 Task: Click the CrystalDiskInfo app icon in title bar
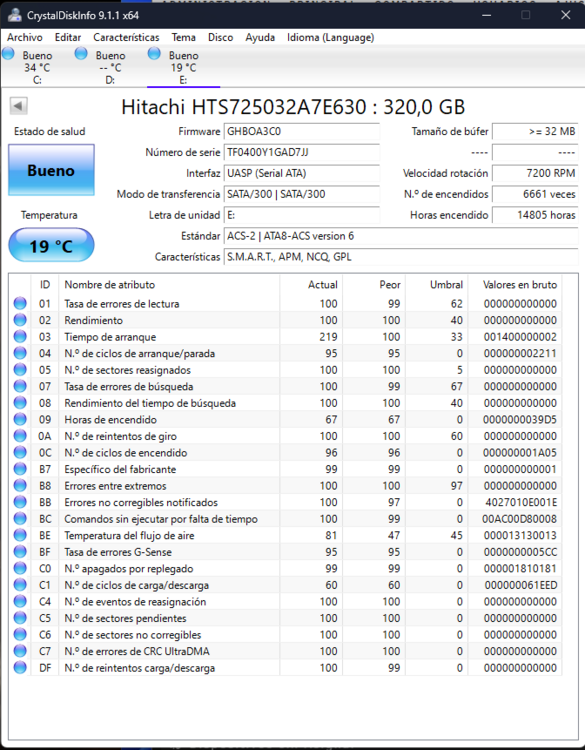pos(15,15)
